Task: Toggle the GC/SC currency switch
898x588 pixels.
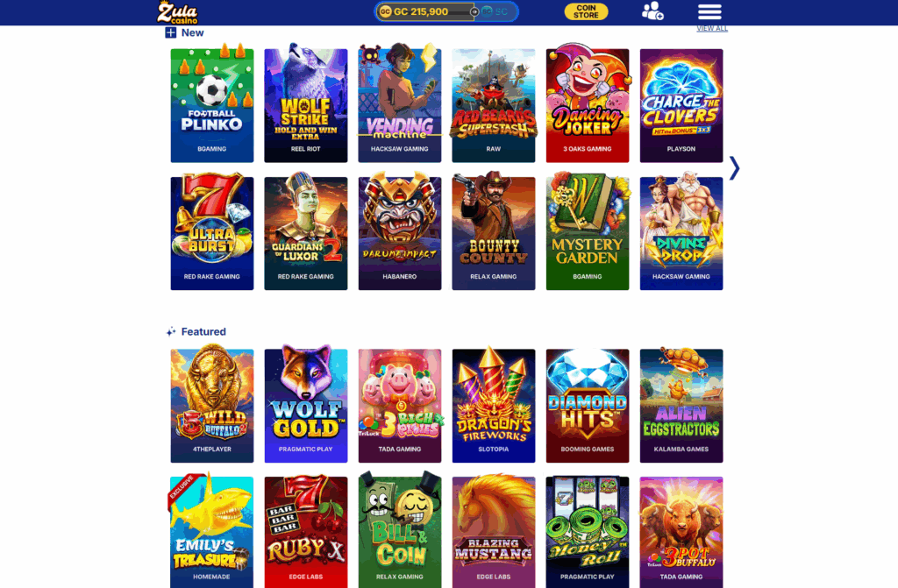Action: tap(474, 11)
